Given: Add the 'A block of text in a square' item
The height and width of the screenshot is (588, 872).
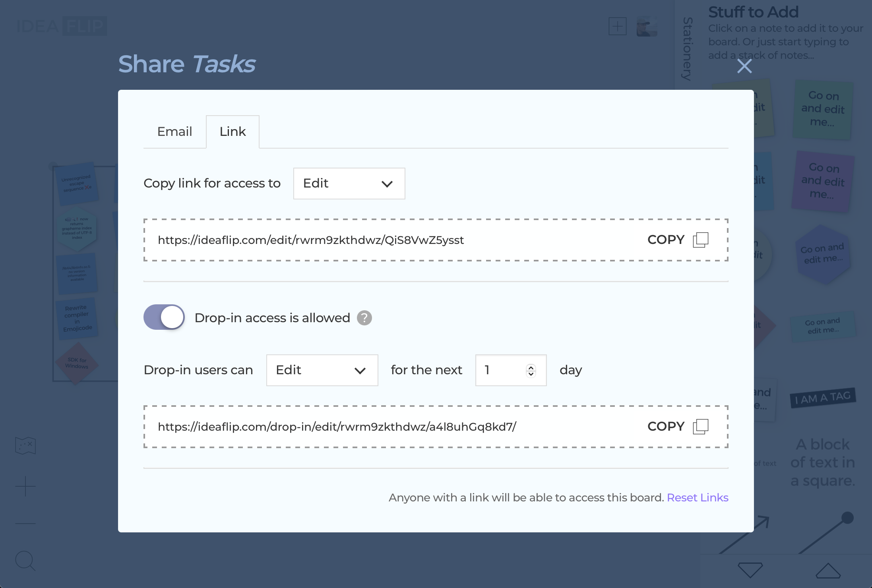Looking at the screenshot, I should (822, 462).
